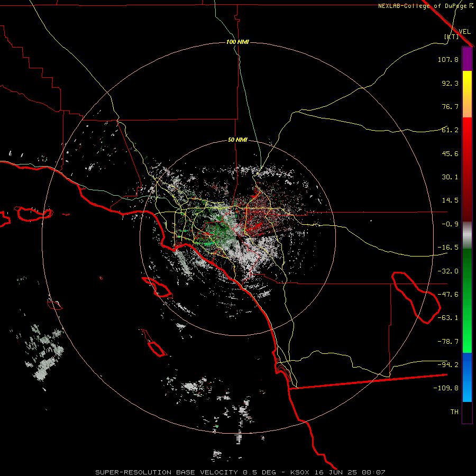Click the 107.8 legend value
Screen dimensions: 476x476
click(x=448, y=59)
